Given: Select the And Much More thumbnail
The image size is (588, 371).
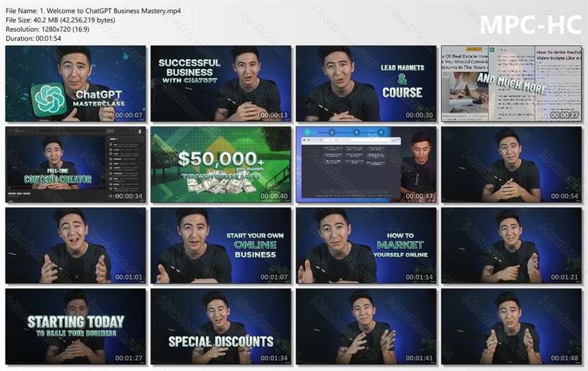Looking at the screenshot, I should pos(511,83).
